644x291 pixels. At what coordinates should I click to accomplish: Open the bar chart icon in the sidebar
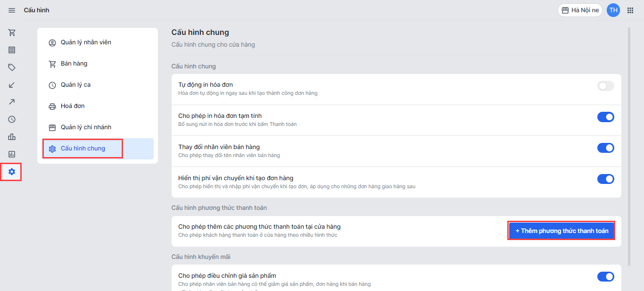[12, 137]
